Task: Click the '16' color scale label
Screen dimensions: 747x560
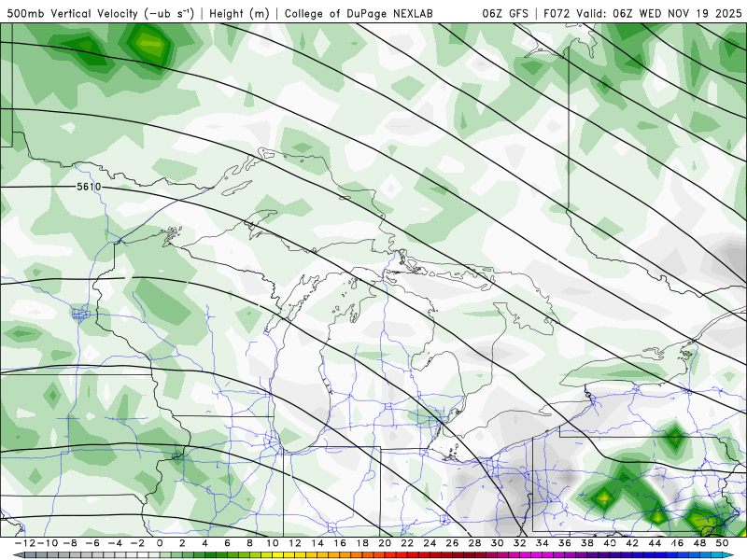Action: [x=340, y=543]
